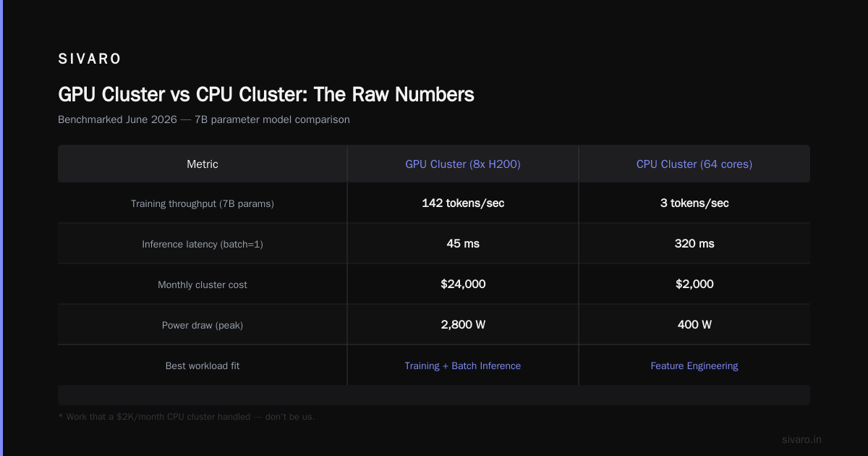
Task: Click the Training + Batch Inference link
Action: coord(463,366)
